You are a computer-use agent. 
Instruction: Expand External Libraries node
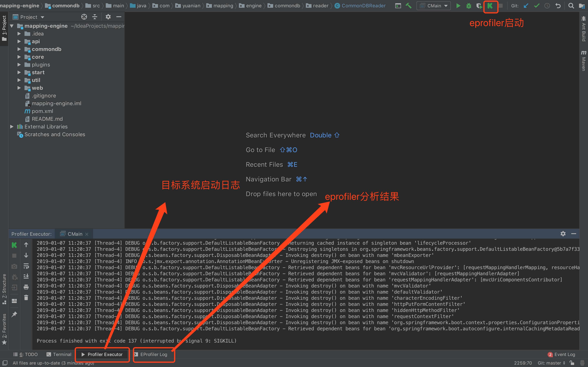pos(12,127)
